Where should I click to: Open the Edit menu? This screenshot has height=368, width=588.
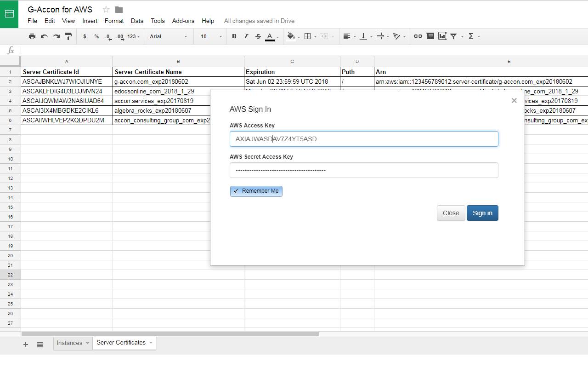click(50, 21)
